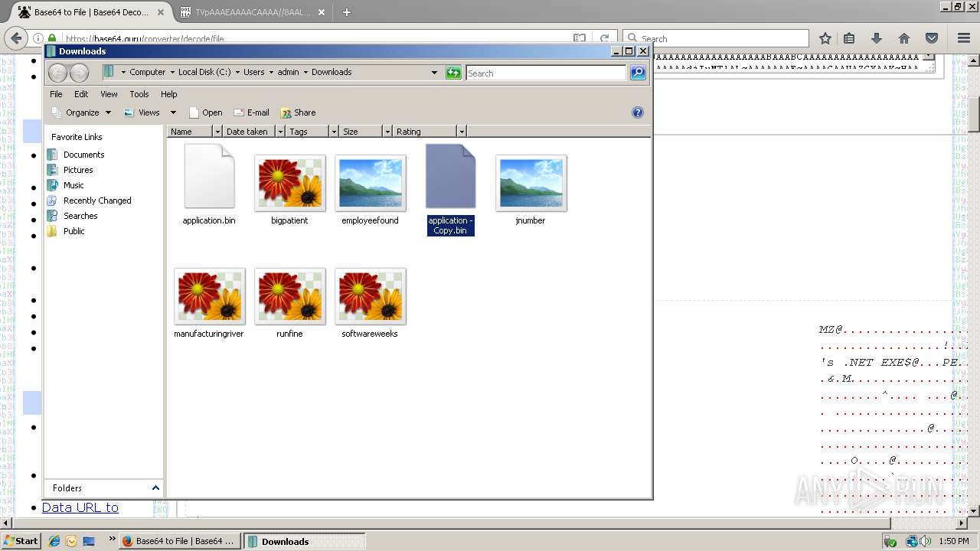Open the Firefox hamburger menu
This screenshot has width=980, height=551.
964,38
